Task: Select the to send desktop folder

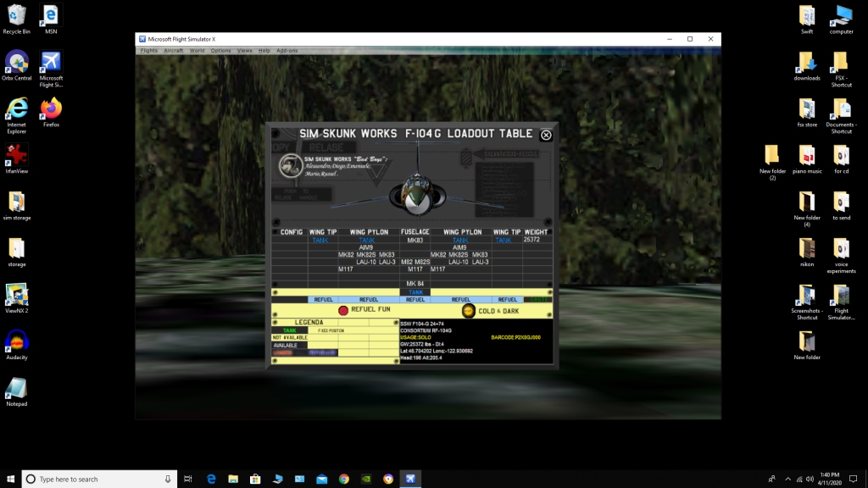Action: [841, 205]
